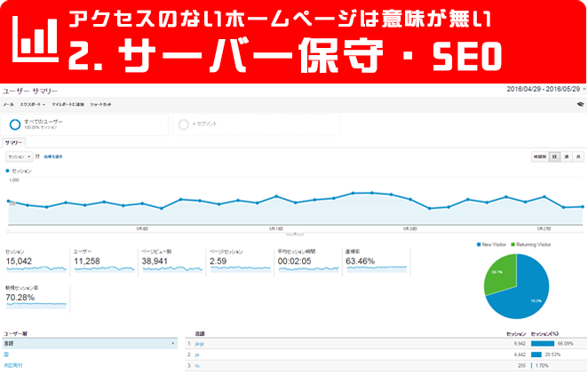Screen dimensions: 588x374
Task: Switch graph to 月 (month) view
Action: [578, 156]
